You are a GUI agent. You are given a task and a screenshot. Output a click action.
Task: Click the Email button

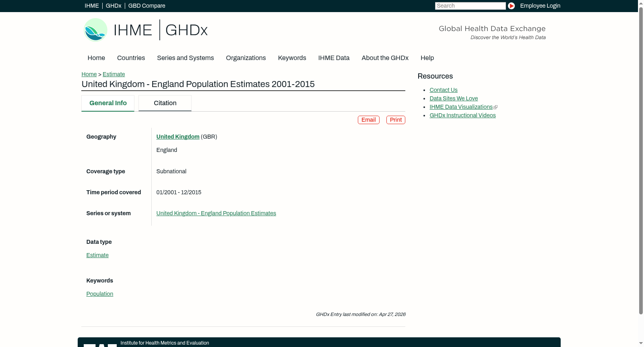click(x=369, y=120)
